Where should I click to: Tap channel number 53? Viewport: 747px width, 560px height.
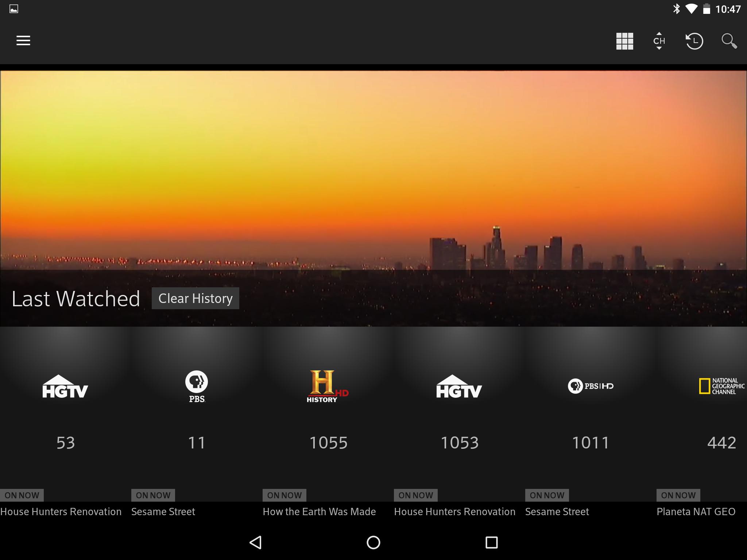pyautogui.click(x=66, y=443)
